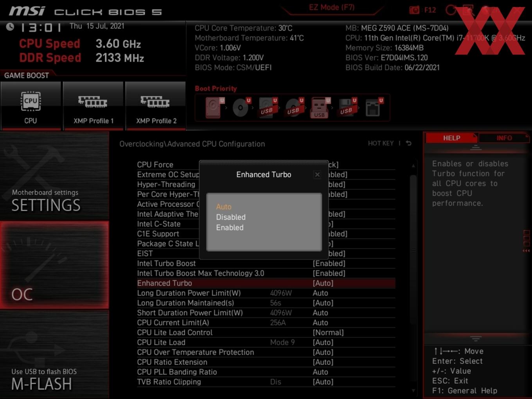Click CPU Current Limit(A) Auto field
The image size is (532, 399).
pos(320,323)
